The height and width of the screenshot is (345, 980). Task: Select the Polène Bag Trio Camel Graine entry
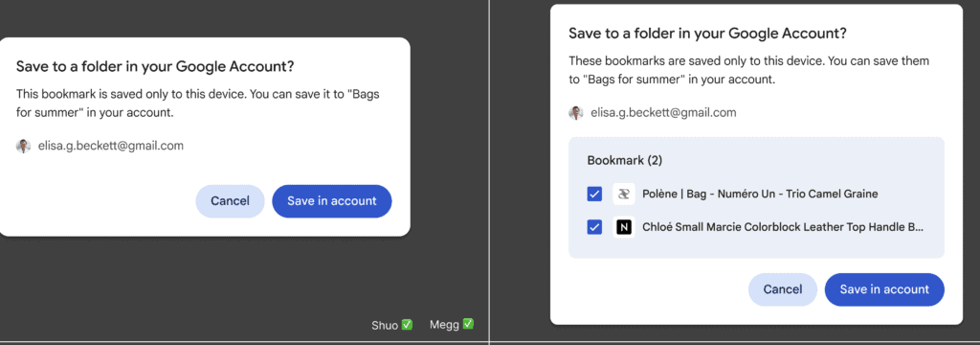point(760,195)
